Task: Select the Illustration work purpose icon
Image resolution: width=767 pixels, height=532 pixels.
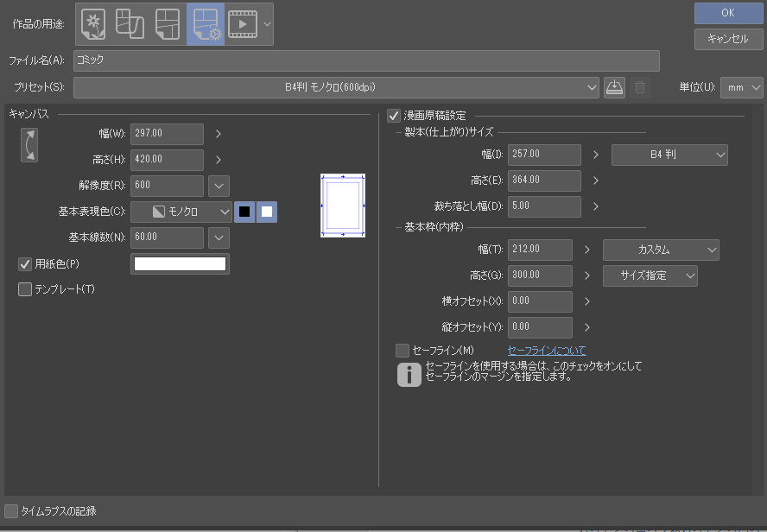Action: [93, 24]
